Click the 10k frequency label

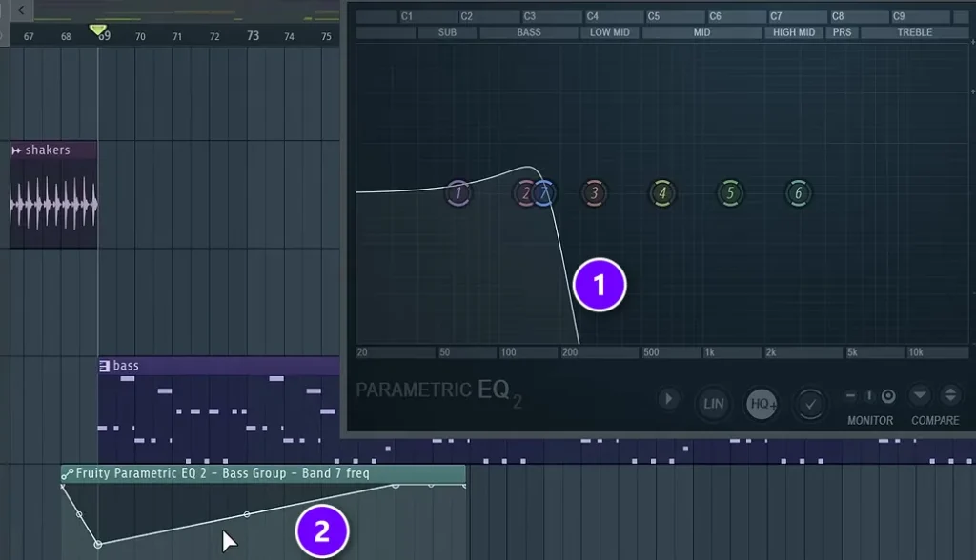point(915,352)
